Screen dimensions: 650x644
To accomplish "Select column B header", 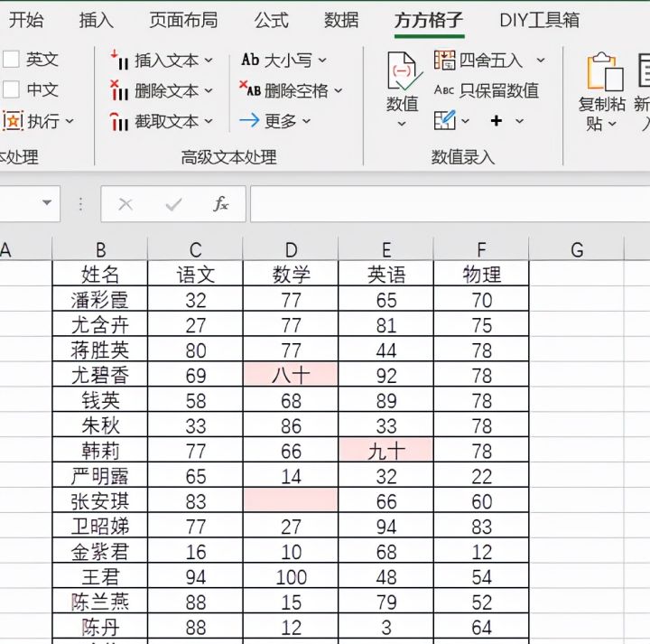I will (100, 249).
